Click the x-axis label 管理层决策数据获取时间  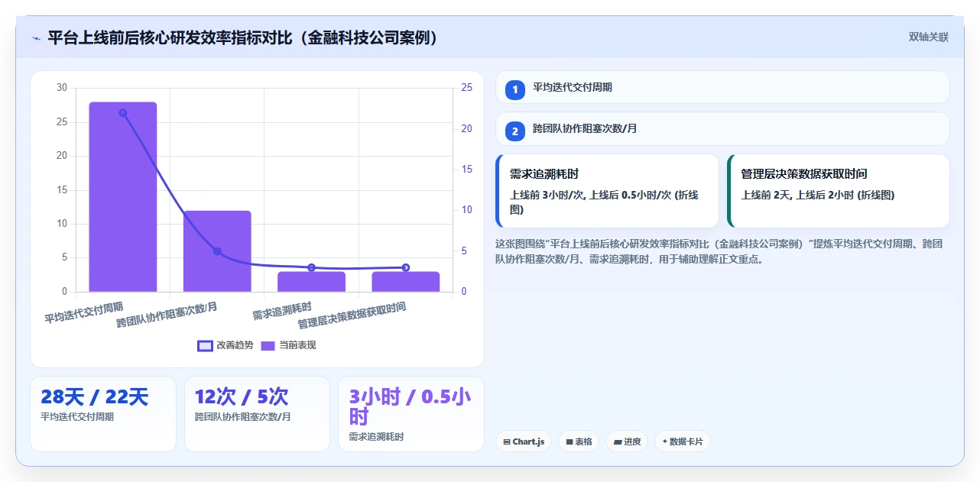click(x=352, y=315)
